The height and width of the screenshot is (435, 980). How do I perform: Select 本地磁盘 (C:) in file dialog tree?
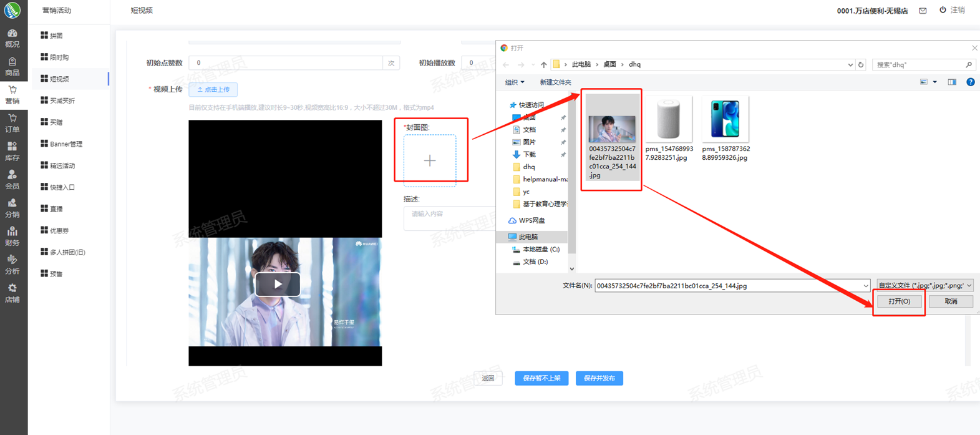pos(541,250)
